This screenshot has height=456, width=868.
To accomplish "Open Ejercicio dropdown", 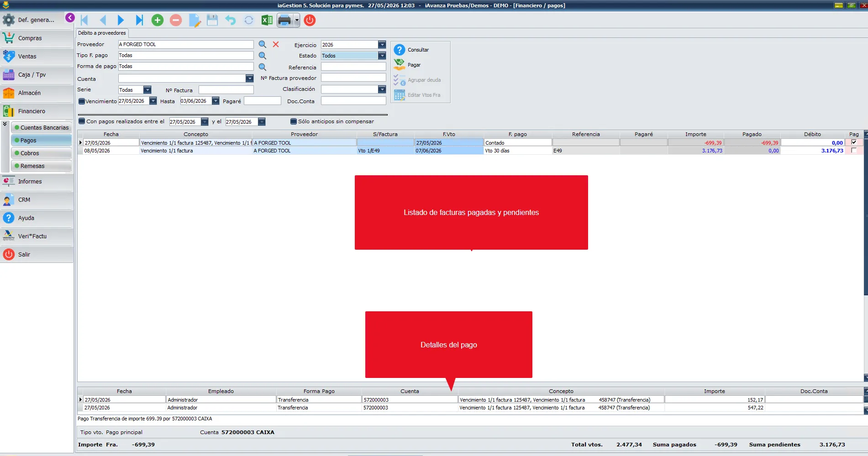I will click(x=382, y=45).
